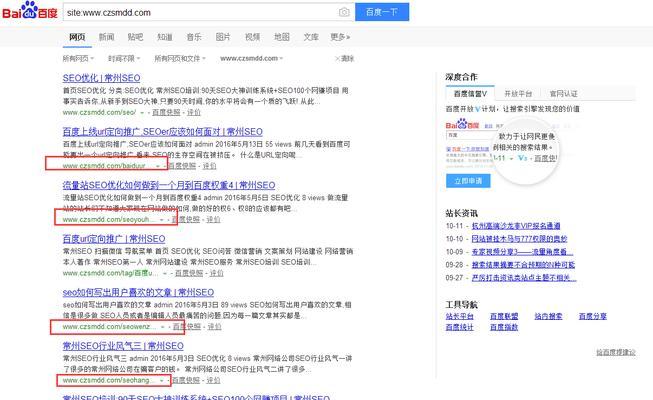Image resolution: width=653 pixels, height=400 pixels.
Task: Click the Baidu logo
Action: point(30,10)
